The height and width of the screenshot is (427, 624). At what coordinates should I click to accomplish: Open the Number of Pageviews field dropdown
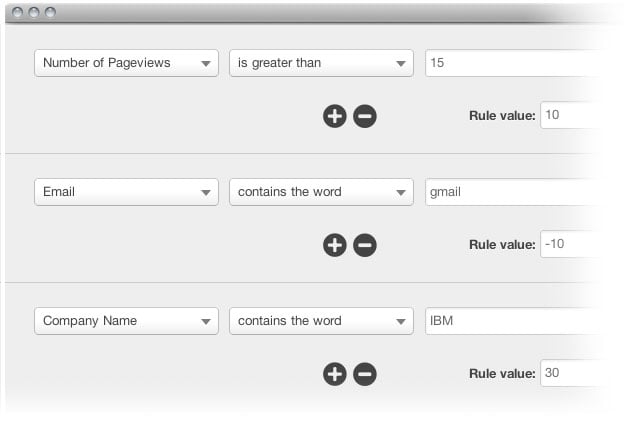click(126, 63)
